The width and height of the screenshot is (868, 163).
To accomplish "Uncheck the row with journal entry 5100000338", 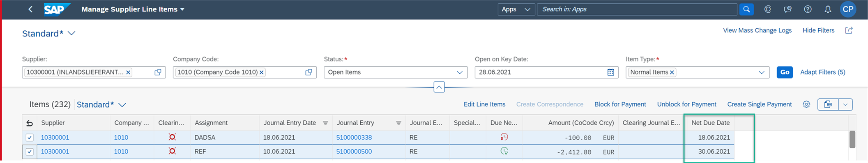I will [30, 138].
